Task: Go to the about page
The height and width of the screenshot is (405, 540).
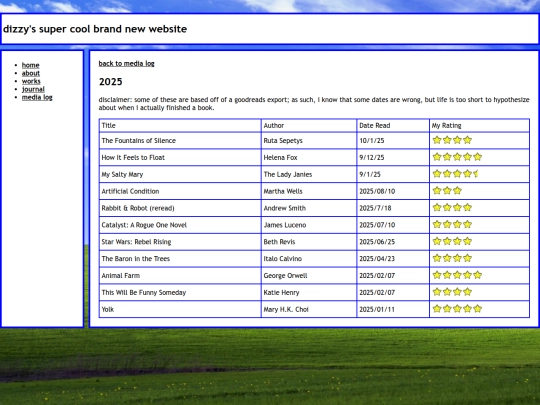Action: [x=31, y=73]
